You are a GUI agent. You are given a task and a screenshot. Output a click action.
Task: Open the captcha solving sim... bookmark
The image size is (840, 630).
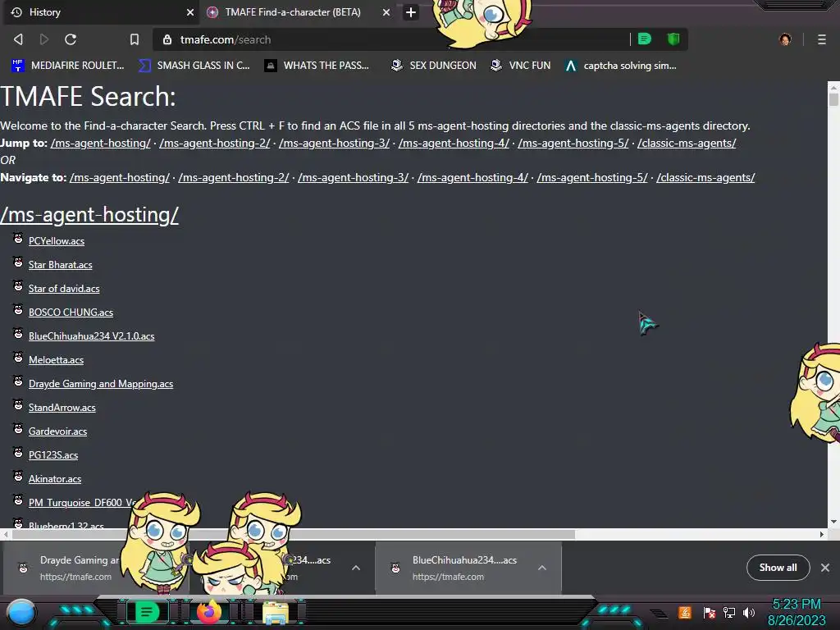pyautogui.click(x=621, y=66)
